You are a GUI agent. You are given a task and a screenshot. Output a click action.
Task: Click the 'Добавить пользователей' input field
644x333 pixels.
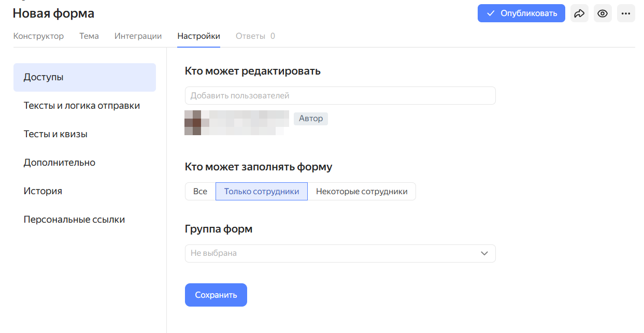coord(340,95)
